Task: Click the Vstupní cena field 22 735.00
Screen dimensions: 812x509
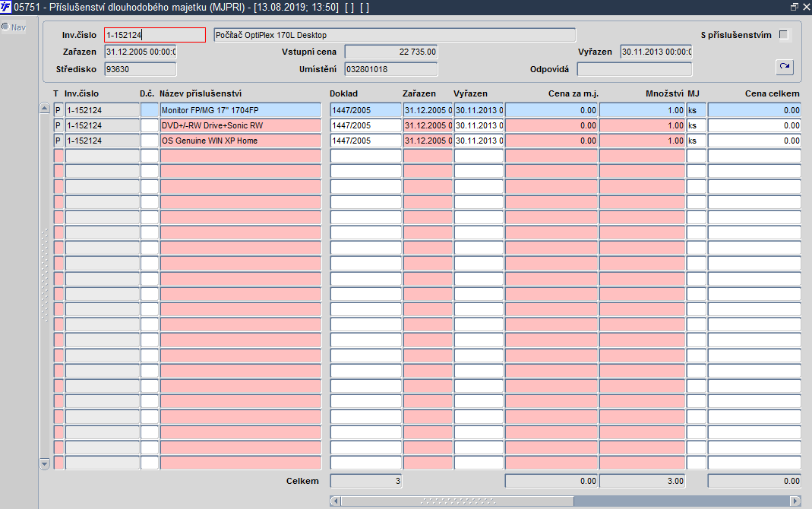Action: (x=391, y=52)
